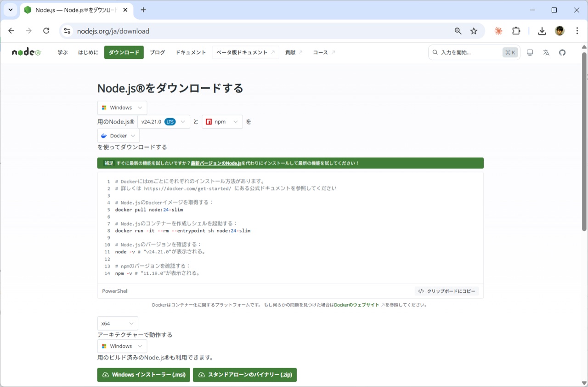Click the Chrome profile avatar
The width and height of the screenshot is (588, 387).
560,31
